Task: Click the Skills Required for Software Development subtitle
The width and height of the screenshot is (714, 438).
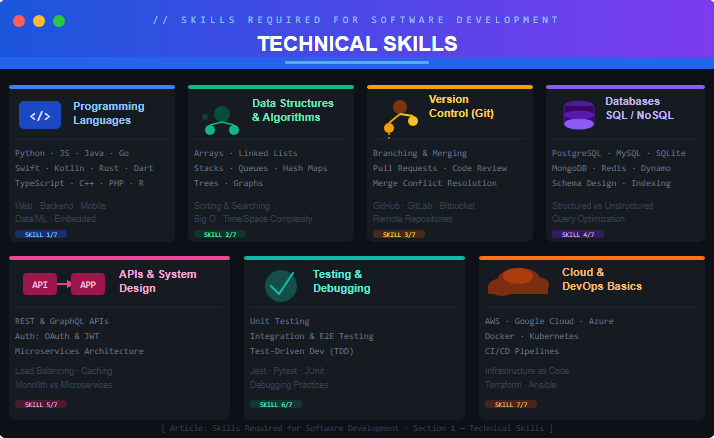Action: [356, 20]
